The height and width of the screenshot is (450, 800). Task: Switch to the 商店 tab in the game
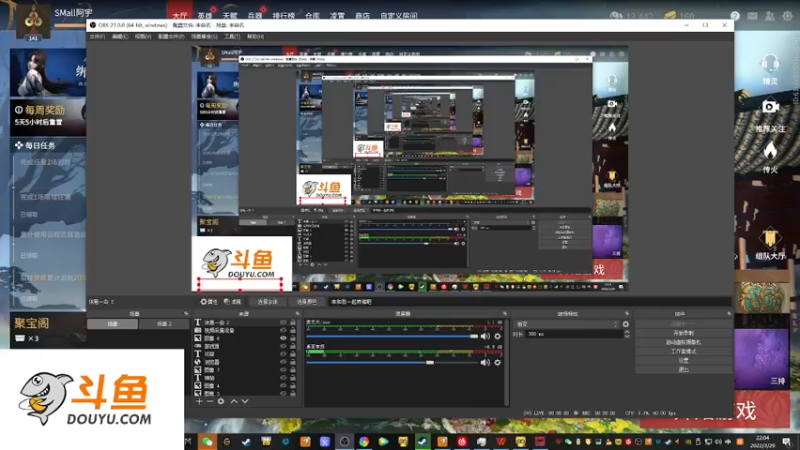click(x=362, y=16)
